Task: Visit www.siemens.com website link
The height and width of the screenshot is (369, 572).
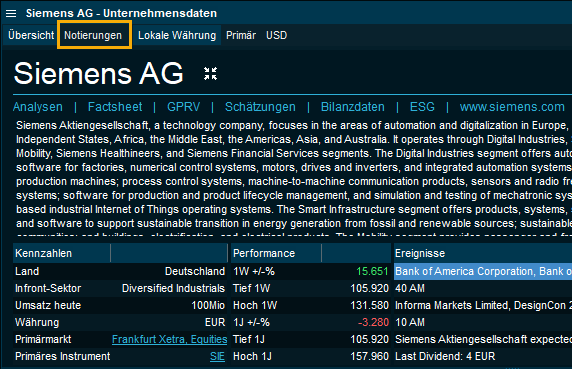Action: tap(512, 107)
